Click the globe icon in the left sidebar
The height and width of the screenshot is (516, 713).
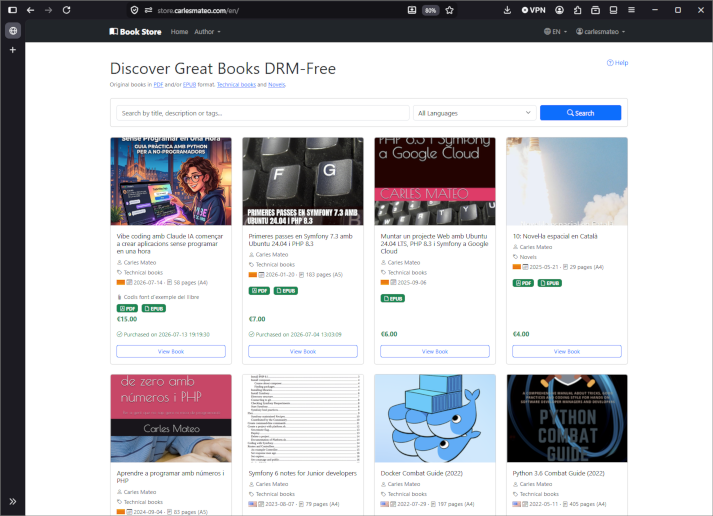13,31
